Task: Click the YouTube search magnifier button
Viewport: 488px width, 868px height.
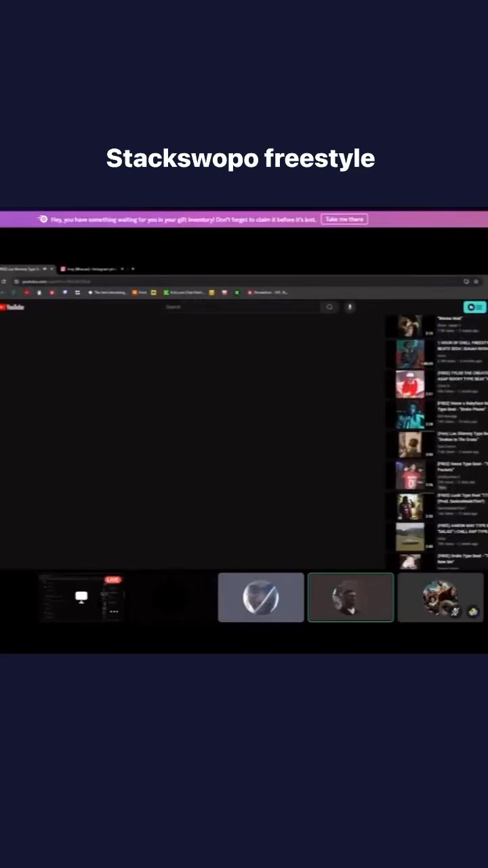Action: pos(330,307)
